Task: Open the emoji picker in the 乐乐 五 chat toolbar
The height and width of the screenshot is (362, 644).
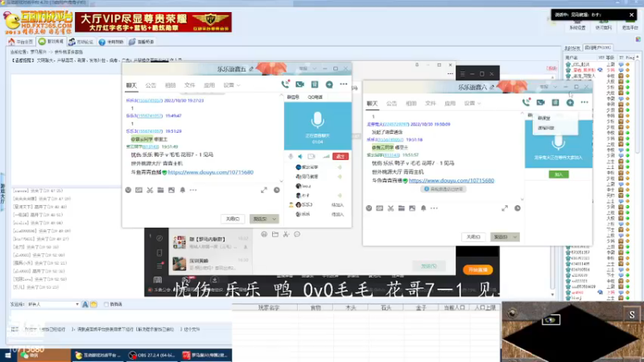Action: point(128,190)
